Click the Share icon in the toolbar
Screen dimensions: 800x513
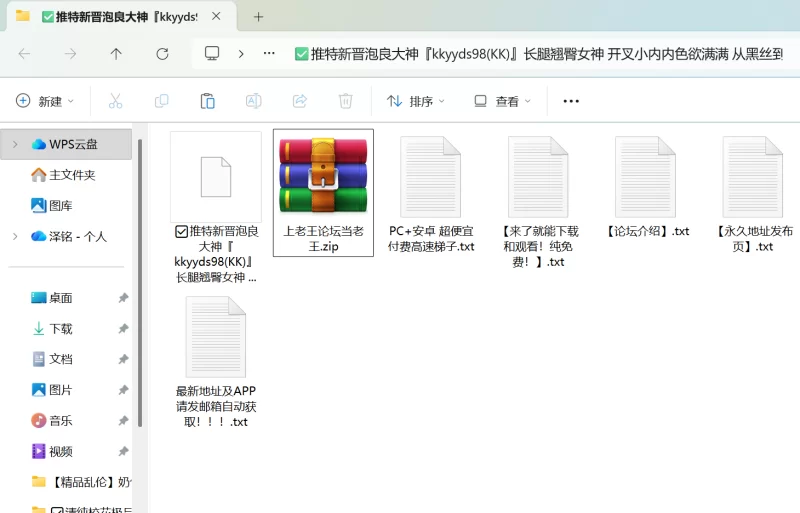tap(299, 101)
